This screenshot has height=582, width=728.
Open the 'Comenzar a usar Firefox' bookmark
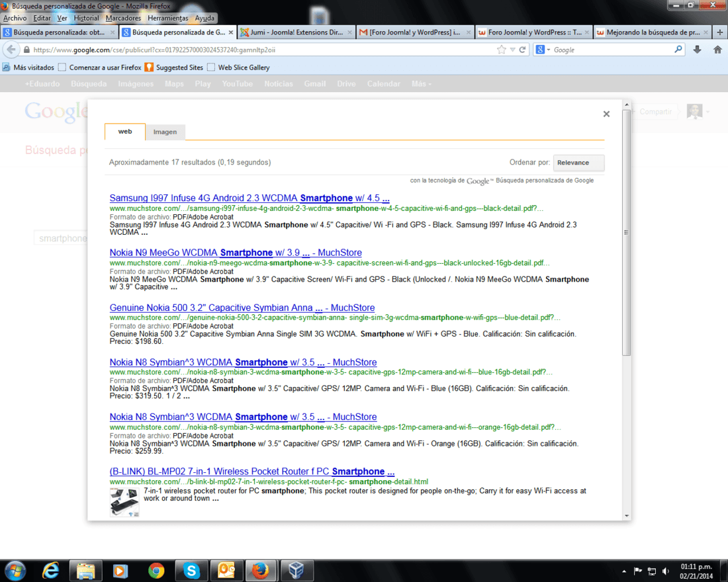click(100, 67)
